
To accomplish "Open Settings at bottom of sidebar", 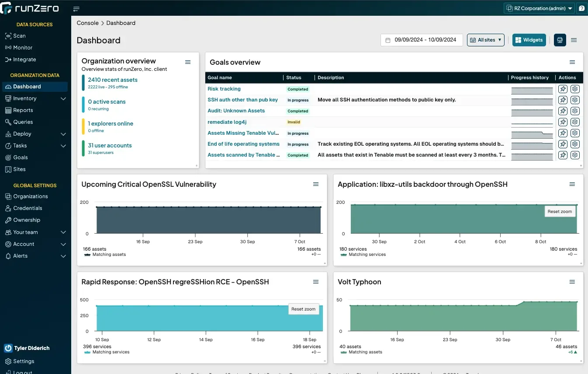I will (24, 361).
